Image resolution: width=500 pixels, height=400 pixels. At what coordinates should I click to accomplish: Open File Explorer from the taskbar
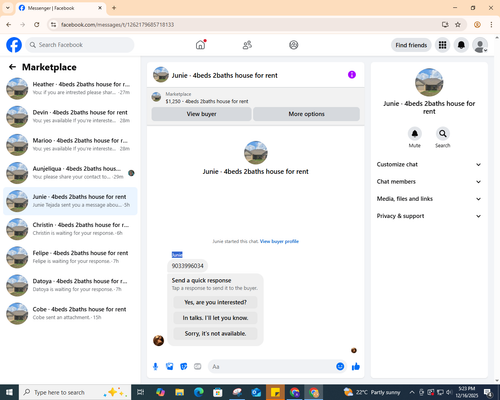pos(179,392)
